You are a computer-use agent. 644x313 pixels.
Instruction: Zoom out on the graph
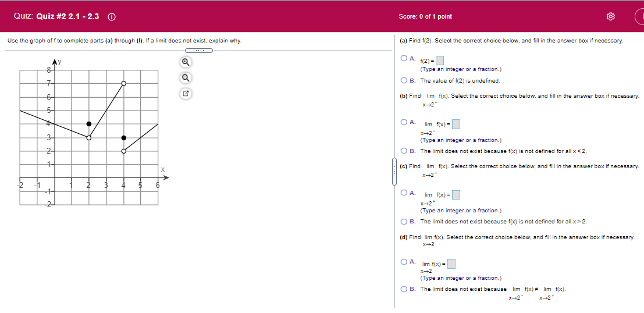pos(186,77)
